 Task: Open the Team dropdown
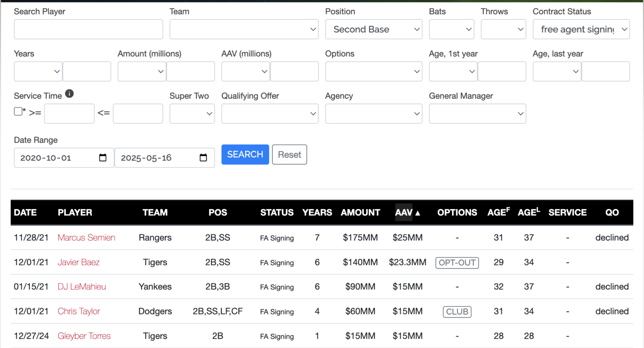pyautogui.click(x=244, y=29)
